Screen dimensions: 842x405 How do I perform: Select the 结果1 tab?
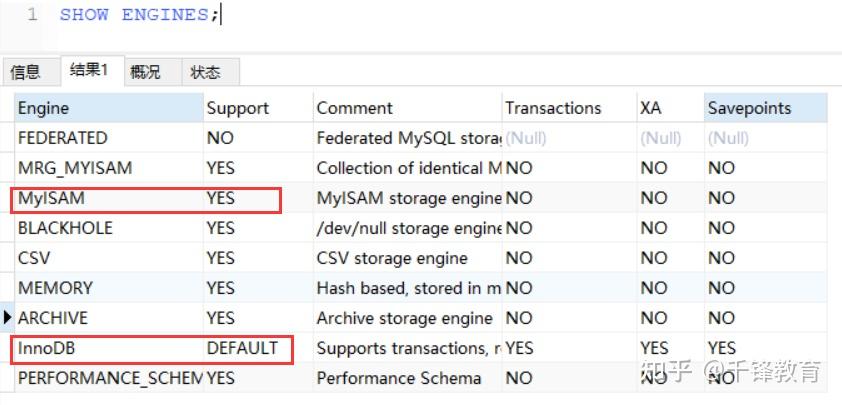(90, 70)
